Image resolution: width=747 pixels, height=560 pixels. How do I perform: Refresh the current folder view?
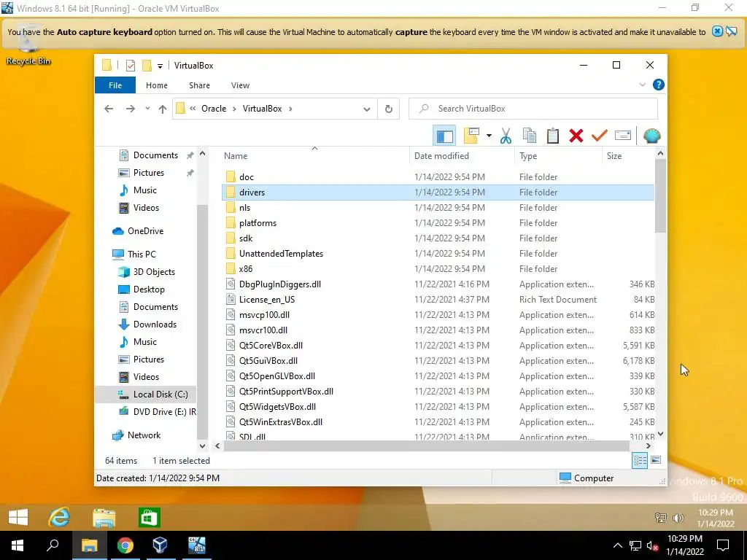[x=388, y=109]
